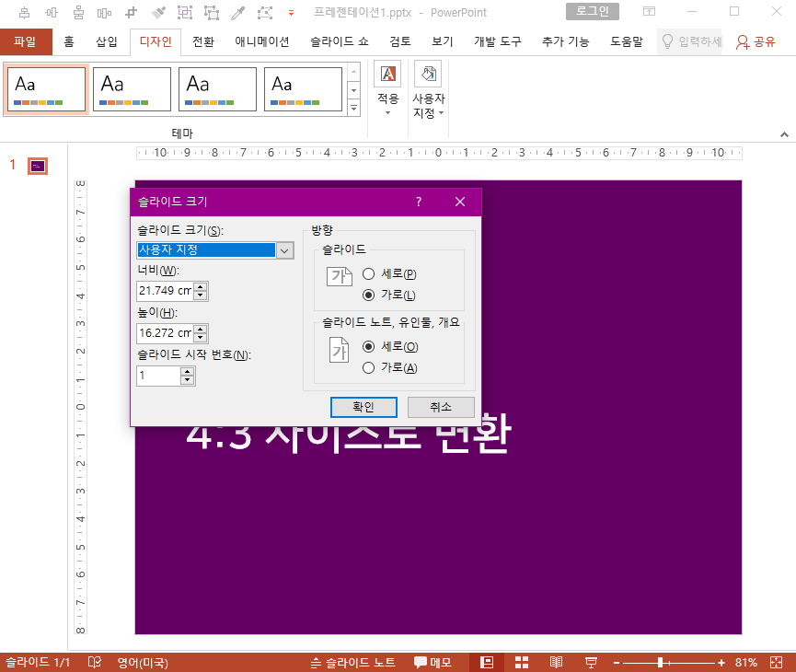This screenshot has width=796, height=672.
Task: Switch to the 전환 tab
Action: tap(203, 41)
